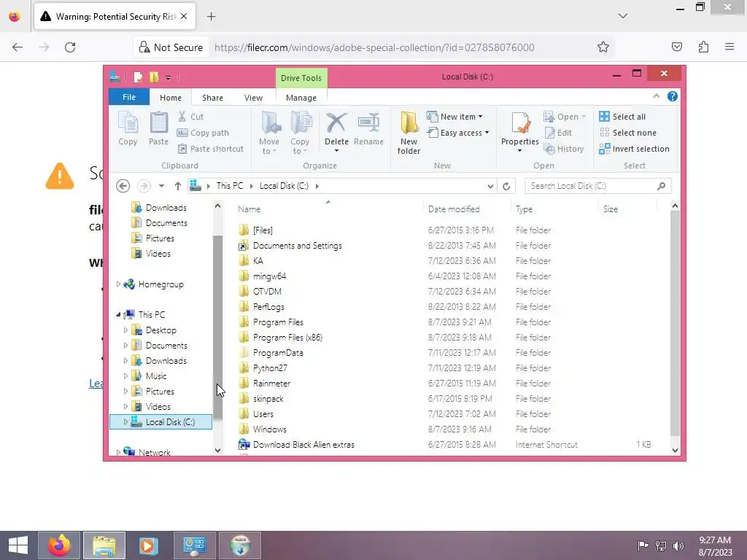The width and height of the screenshot is (747, 560).
Task: Open the Windows Start button
Action: (18, 545)
